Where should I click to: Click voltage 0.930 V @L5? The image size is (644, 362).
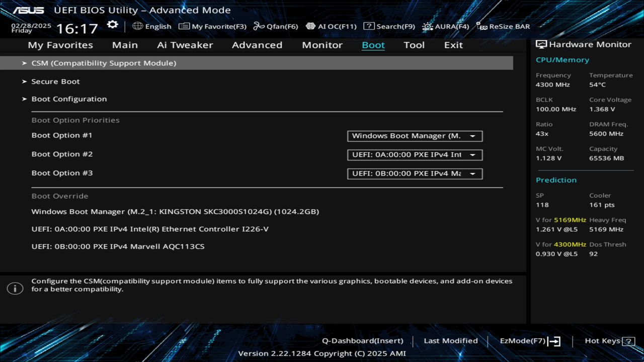tap(557, 254)
